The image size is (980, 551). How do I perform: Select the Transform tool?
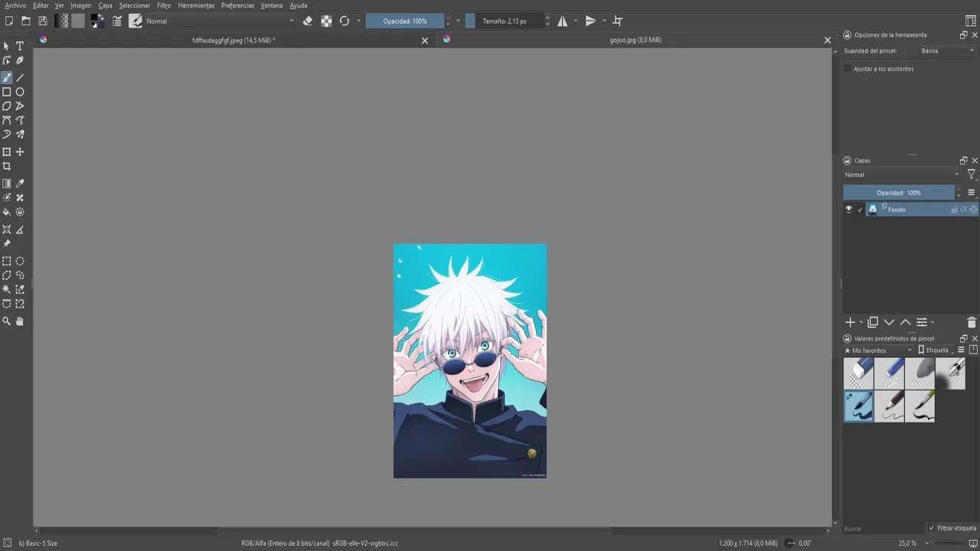(x=7, y=152)
